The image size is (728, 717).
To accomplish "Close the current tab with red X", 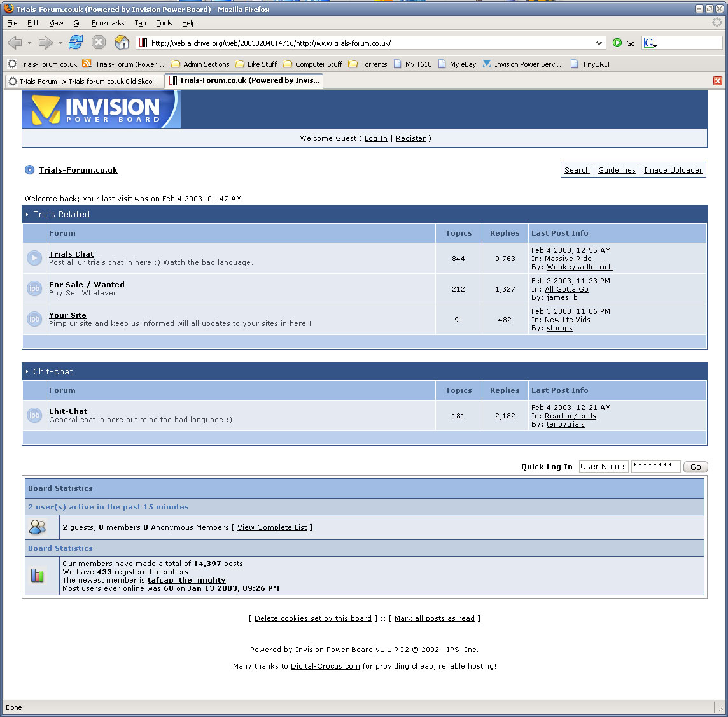I will 718,81.
